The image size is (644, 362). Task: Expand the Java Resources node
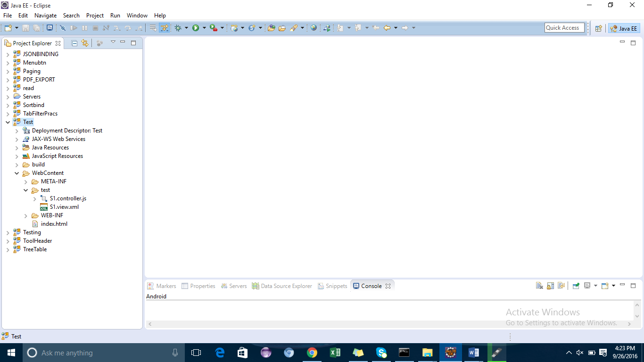point(17,147)
